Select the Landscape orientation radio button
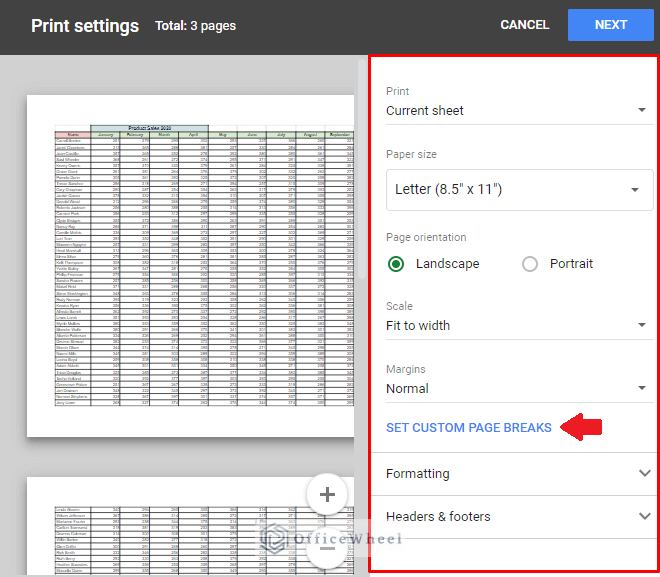The image size is (660, 577). (x=397, y=264)
